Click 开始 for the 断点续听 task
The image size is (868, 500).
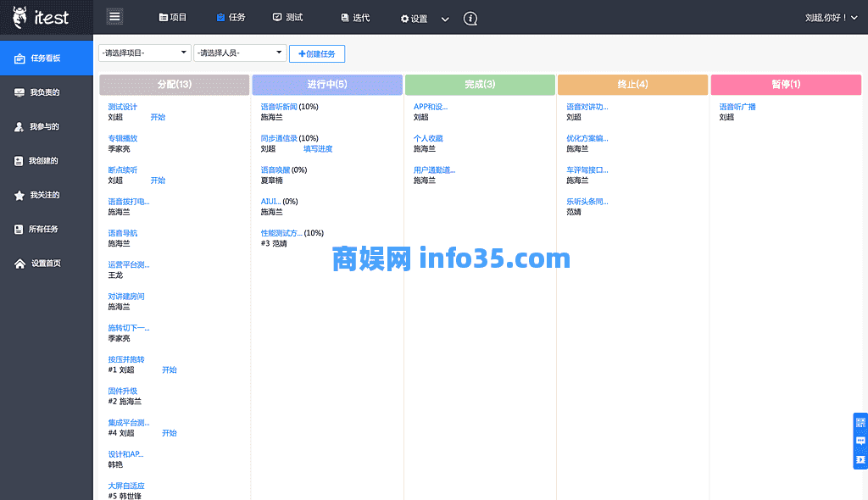[158, 181]
